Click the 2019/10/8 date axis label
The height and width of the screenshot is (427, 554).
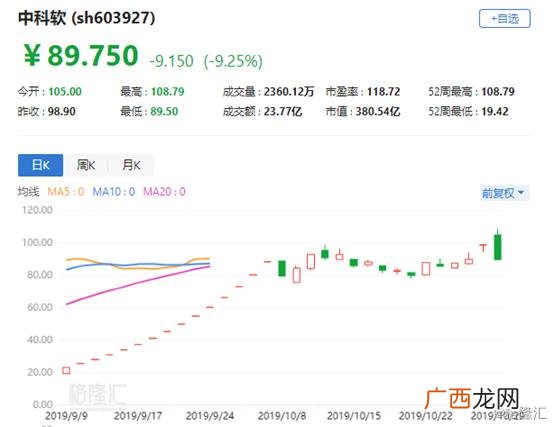282,416
